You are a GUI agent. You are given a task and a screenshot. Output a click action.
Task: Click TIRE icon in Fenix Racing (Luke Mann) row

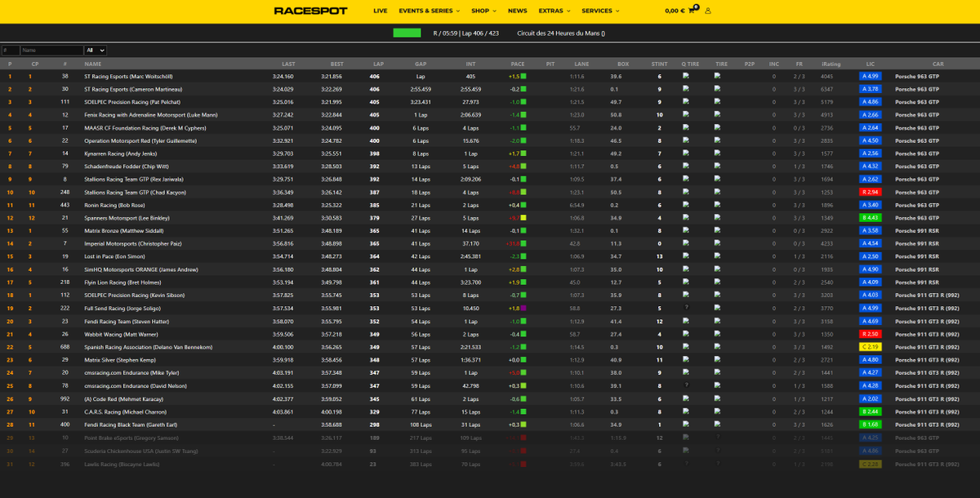coord(717,115)
